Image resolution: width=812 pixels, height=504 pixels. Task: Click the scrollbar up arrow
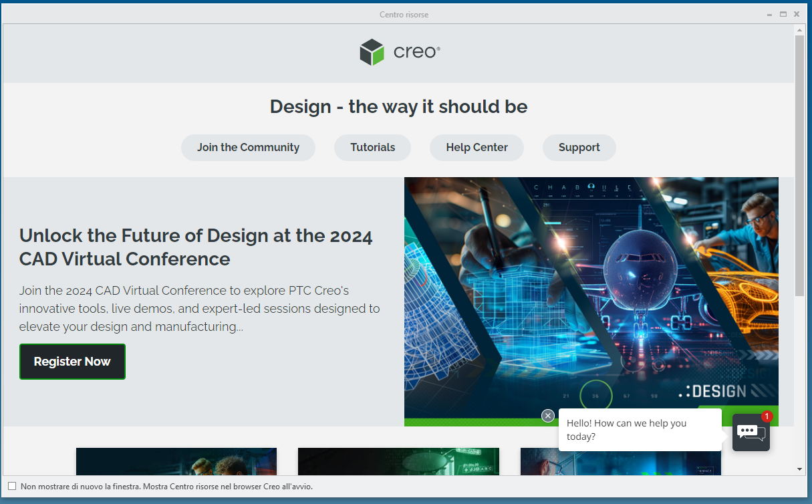[800, 29]
